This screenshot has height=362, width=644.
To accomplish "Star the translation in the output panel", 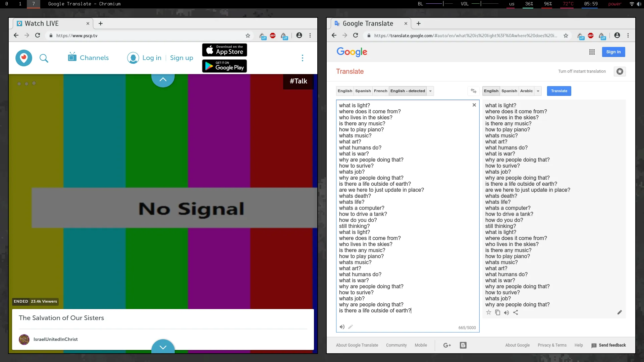I will tap(488, 312).
